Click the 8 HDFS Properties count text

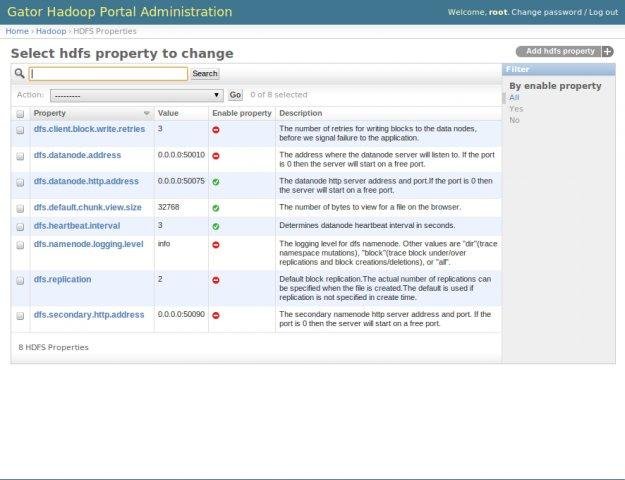coord(53,347)
